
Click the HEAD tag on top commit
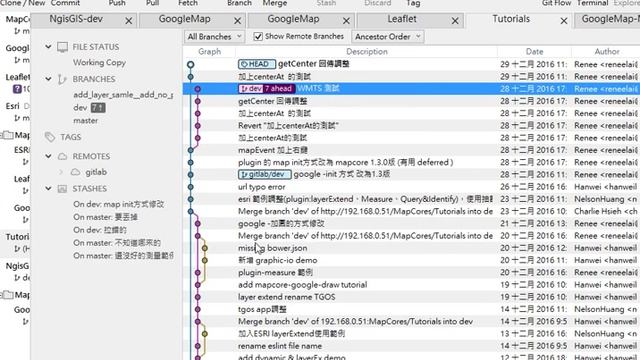(x=257, y=64)
